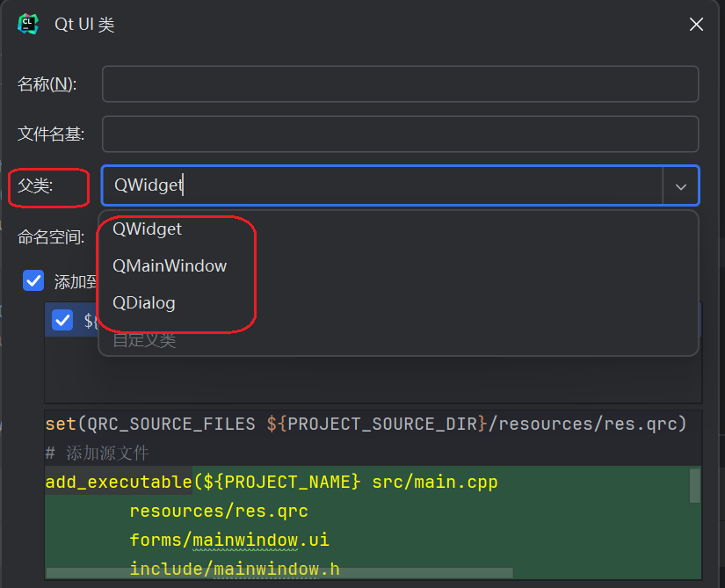The height and width of the screenshot is (588, 725).
Task: Click the 名称(N) input field
Action: pos(400,83)
